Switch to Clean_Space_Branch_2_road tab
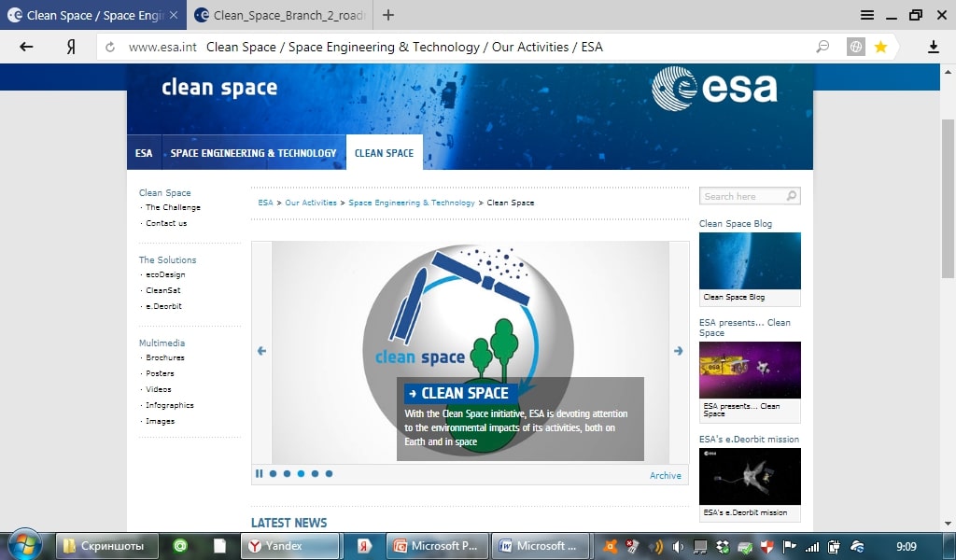956x560 pixels. coord(280,15)
